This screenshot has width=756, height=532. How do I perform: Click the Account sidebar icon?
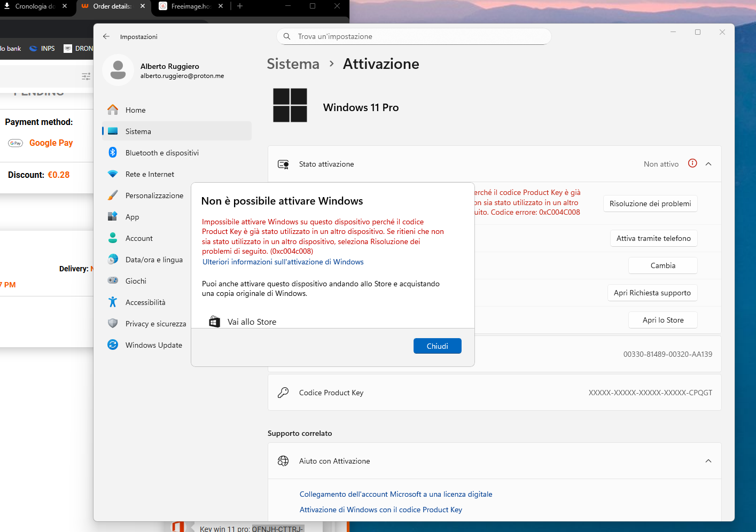pyautogui.click(x=113, y=238)
